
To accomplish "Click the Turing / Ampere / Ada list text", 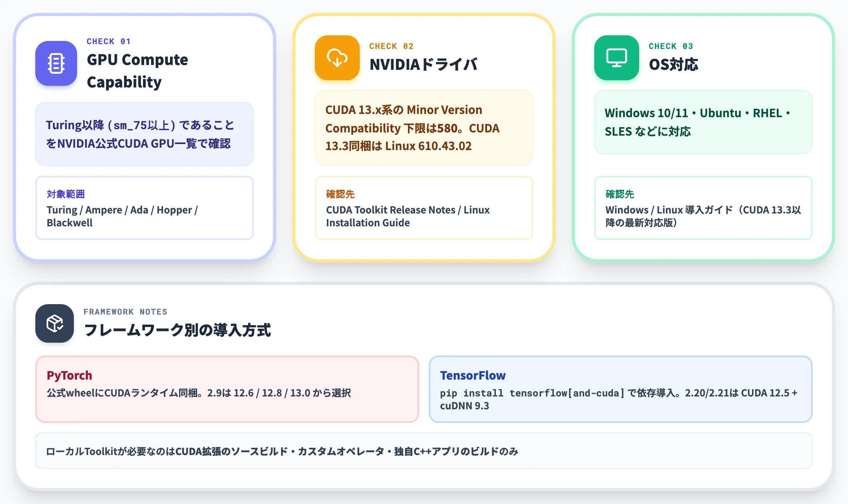I will pos(122,216).
